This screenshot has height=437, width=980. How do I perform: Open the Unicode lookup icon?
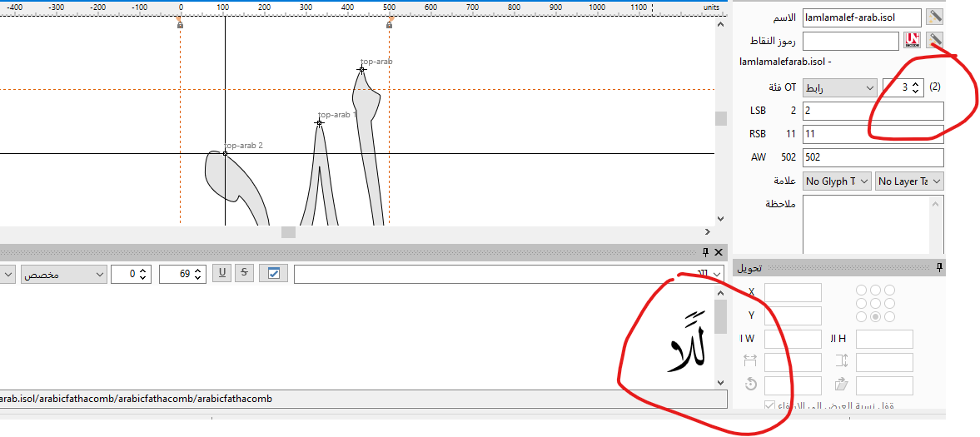coord(912,41)
